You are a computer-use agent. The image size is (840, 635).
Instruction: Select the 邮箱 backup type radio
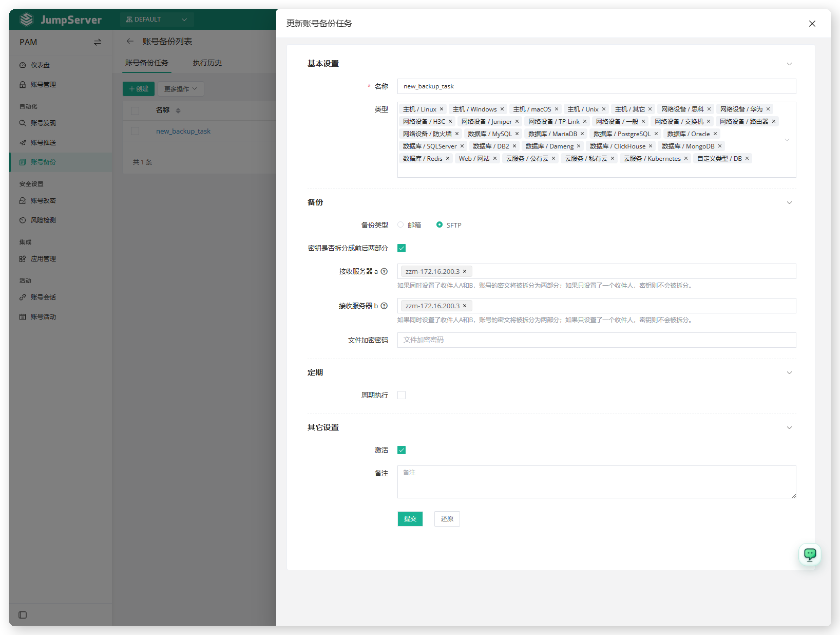400,225
